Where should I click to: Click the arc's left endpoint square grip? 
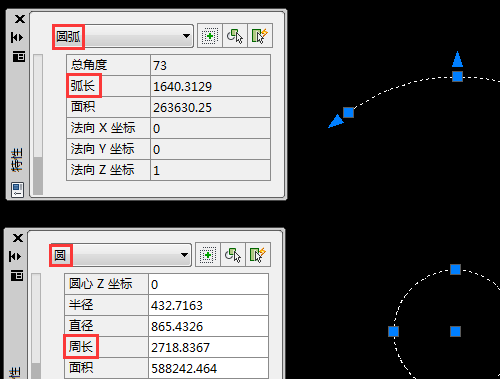tap(348, 112)
